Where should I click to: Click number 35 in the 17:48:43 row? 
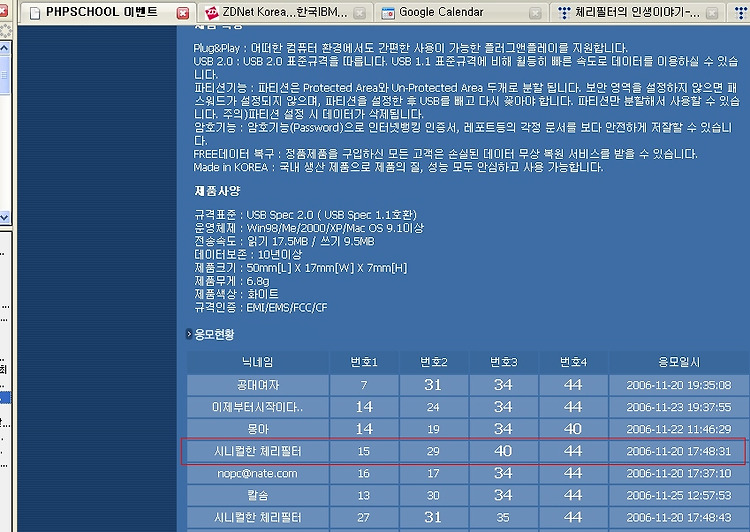coord(503,517)
